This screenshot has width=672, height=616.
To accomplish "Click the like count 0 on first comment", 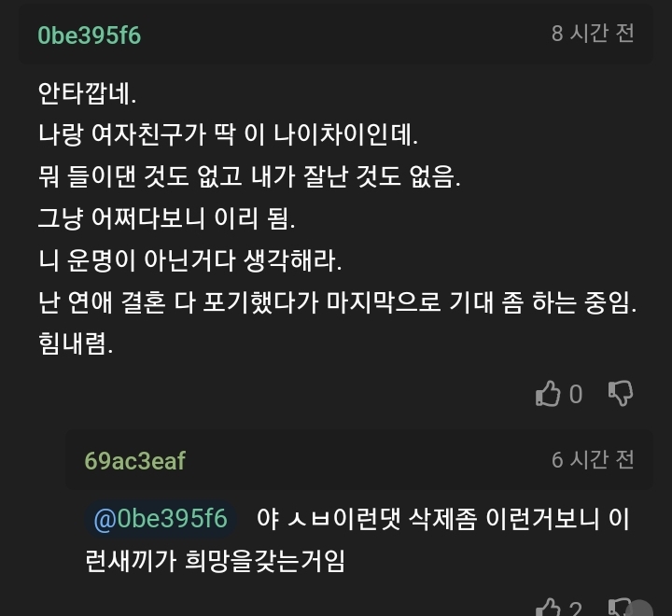I will point(576,395).
